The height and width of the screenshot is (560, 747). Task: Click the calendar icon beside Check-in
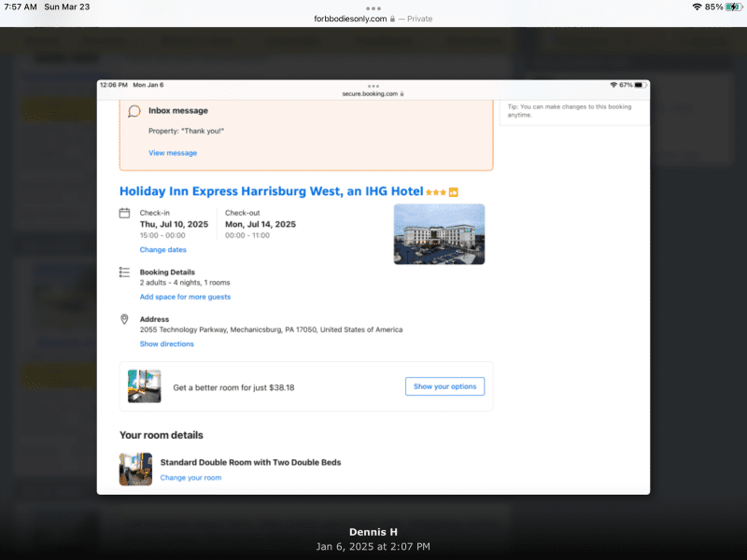124,214
